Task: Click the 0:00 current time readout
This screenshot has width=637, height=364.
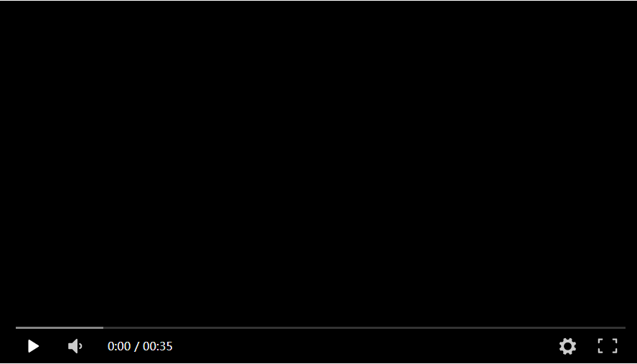Action: (119, 346)
